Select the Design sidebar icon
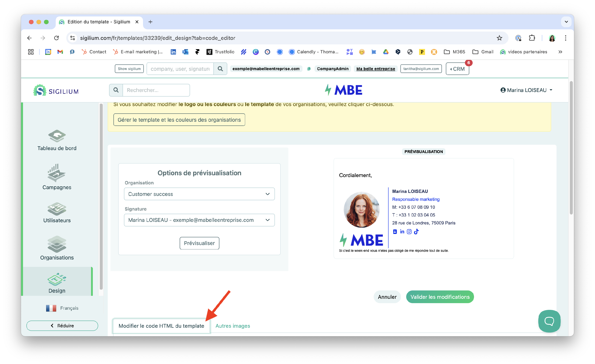595x364 pixels. point(57,279)
